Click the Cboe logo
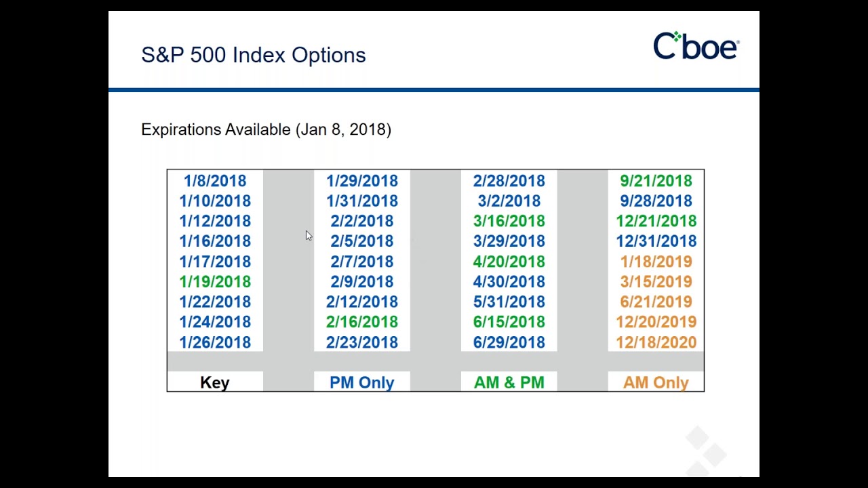 tap(696, 46)
